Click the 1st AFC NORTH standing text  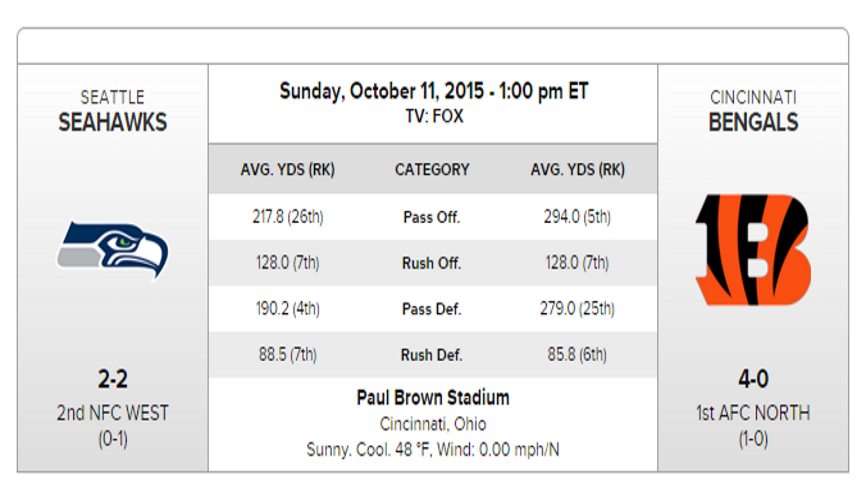753,413
